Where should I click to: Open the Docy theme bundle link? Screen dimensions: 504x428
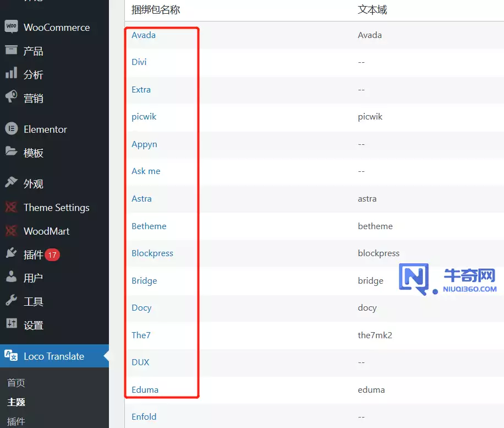[x=141, y=308]
